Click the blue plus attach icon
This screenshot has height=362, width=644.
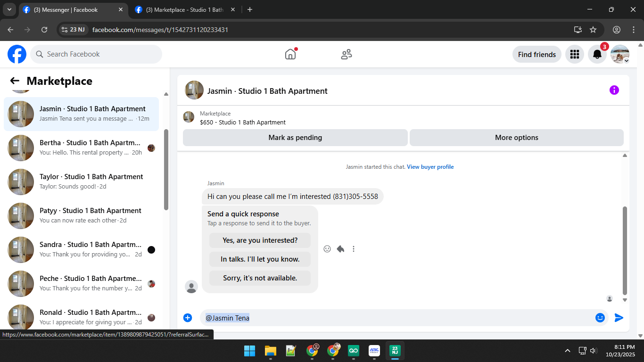click(x=188, y=318)
